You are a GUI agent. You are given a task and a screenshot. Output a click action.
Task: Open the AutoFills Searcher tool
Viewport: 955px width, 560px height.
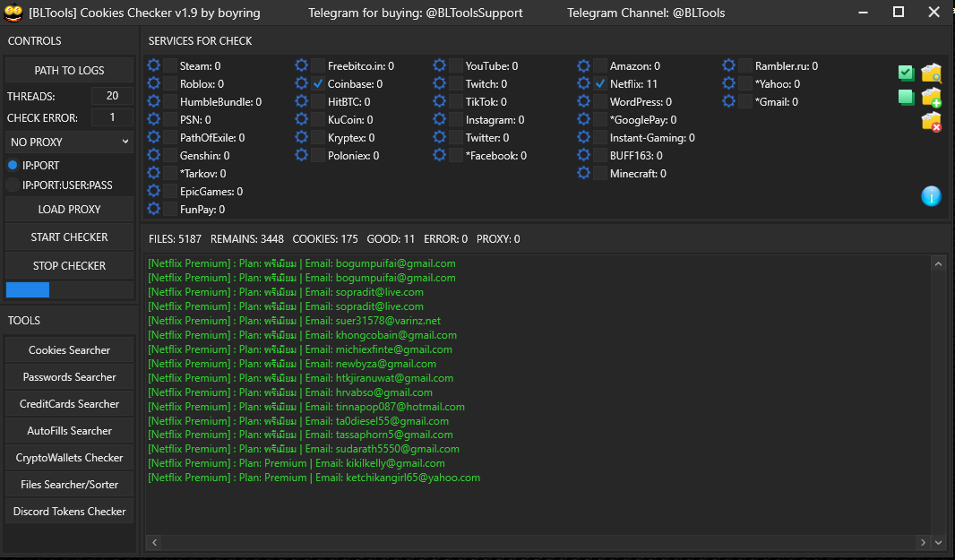[70, 430]
